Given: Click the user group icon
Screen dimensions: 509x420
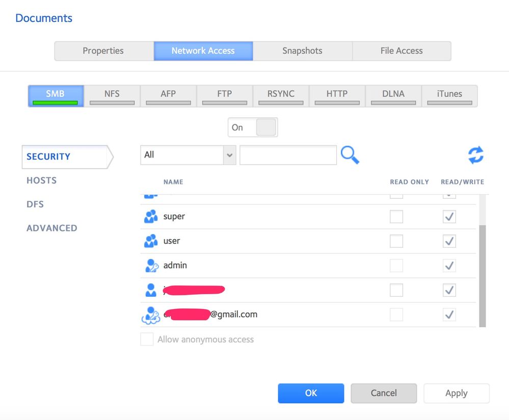Looking at the screenshot, I should click(151, 241).
